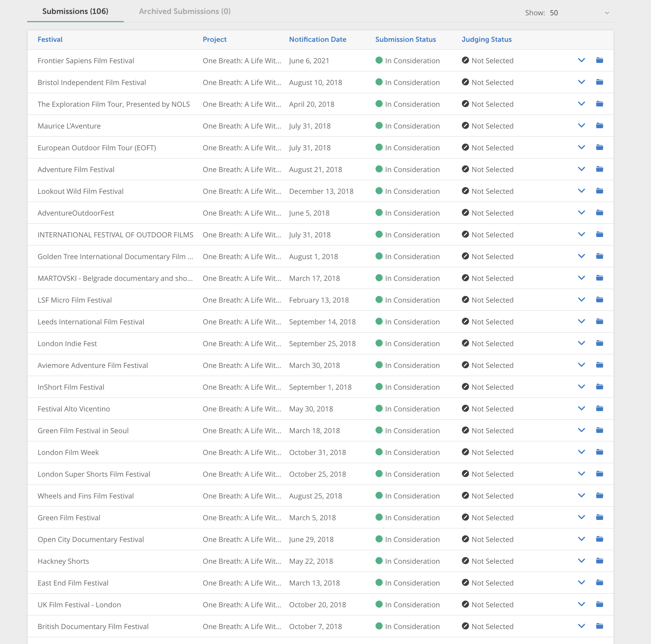Open folder icon for Maurice L'Aventure
The height and width of the screenshot is (644, 651).
600,125
